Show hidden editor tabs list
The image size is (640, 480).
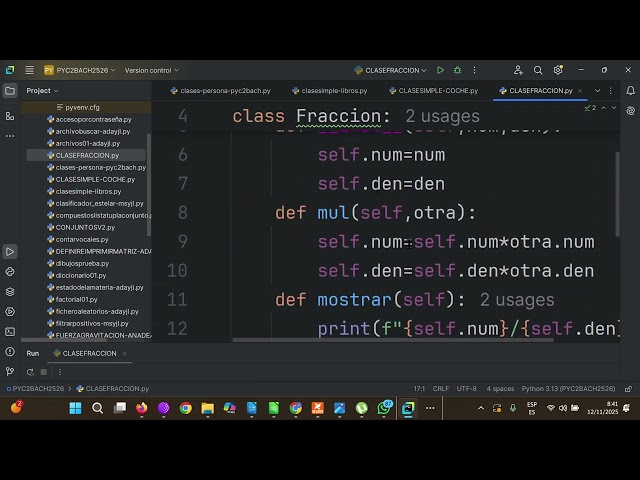[x=597, y=91]
